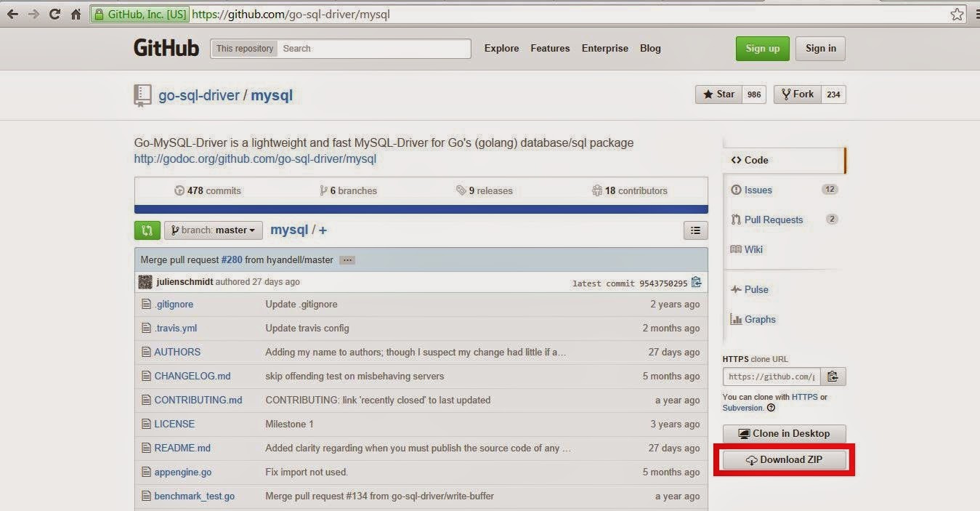
Task: Open the CHANGELOG.md file
Action: tap(193, 377)
